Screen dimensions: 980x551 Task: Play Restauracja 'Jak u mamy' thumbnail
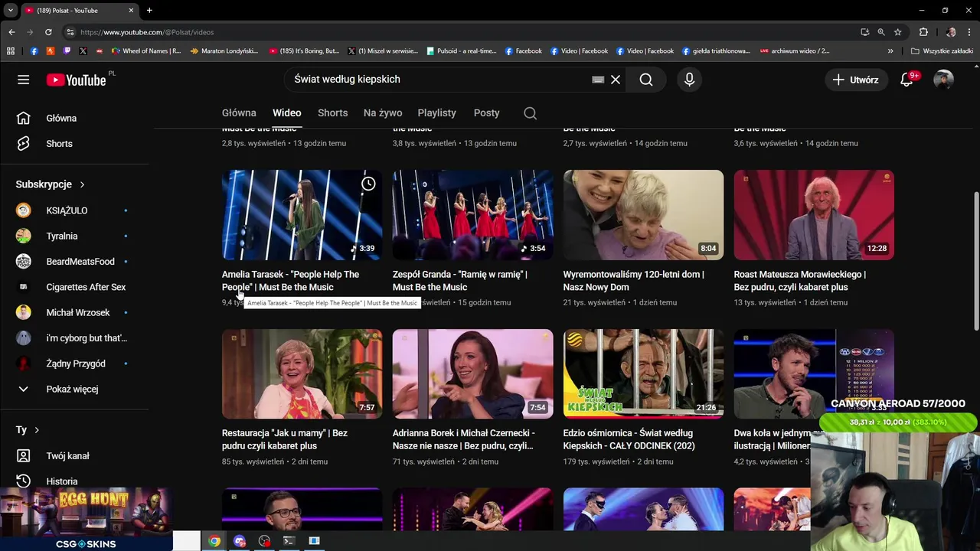[302, 374]
